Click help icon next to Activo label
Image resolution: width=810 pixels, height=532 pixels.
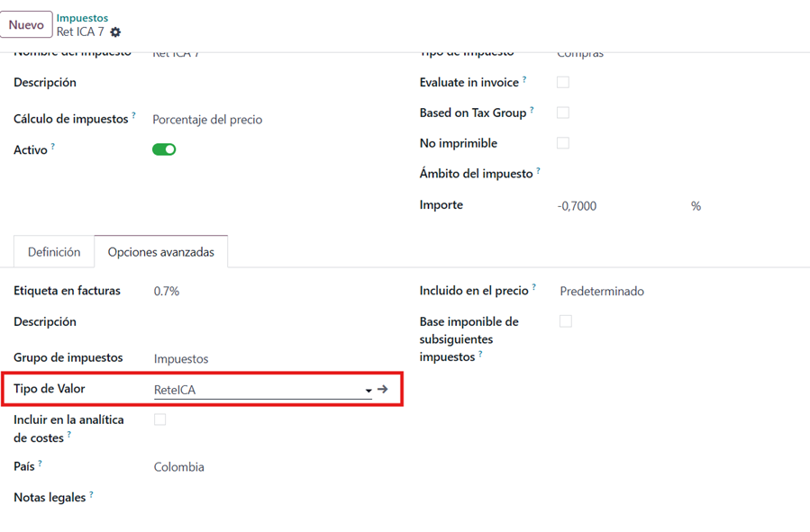pyautogui.click(x=53, y=146)
